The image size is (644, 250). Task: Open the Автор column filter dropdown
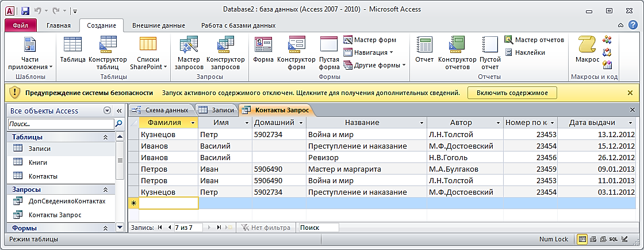point(498,123)
